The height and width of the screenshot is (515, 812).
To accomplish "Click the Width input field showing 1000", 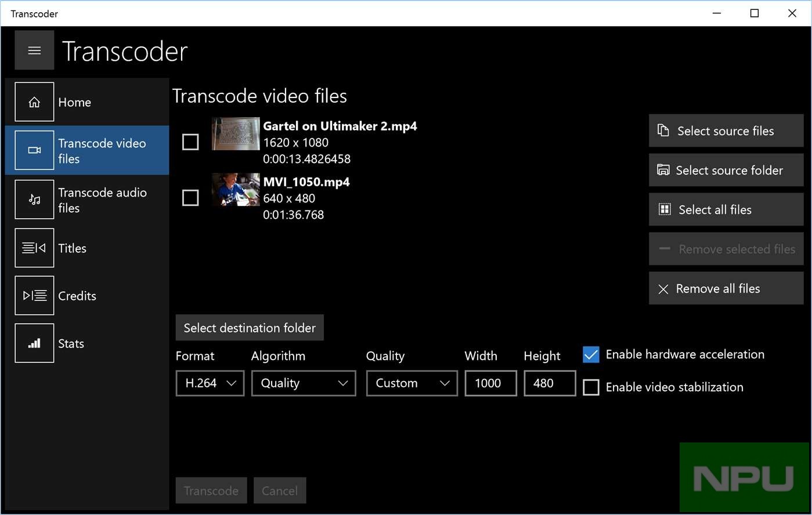I will click(x=490, y=383).
